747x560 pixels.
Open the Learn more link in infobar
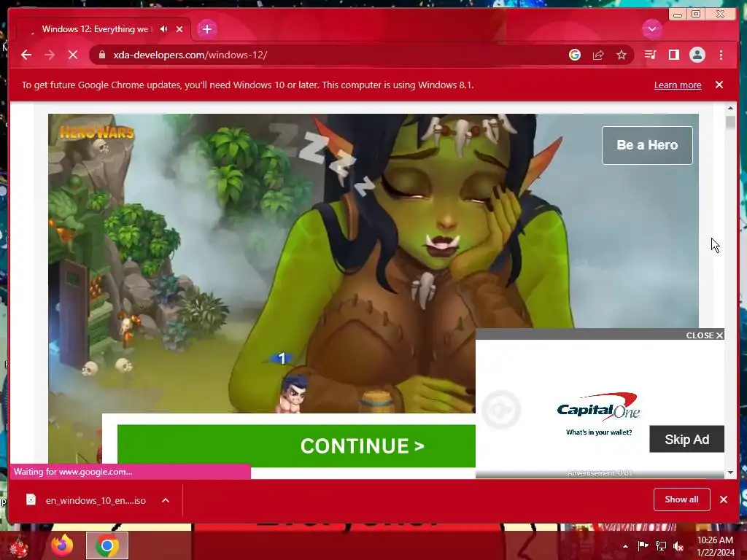pyautogui.click(x=678, y=85)
